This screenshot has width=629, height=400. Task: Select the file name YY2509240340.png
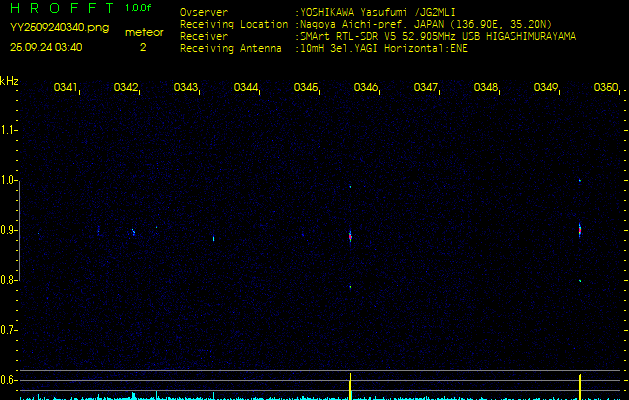pos(59,28)
